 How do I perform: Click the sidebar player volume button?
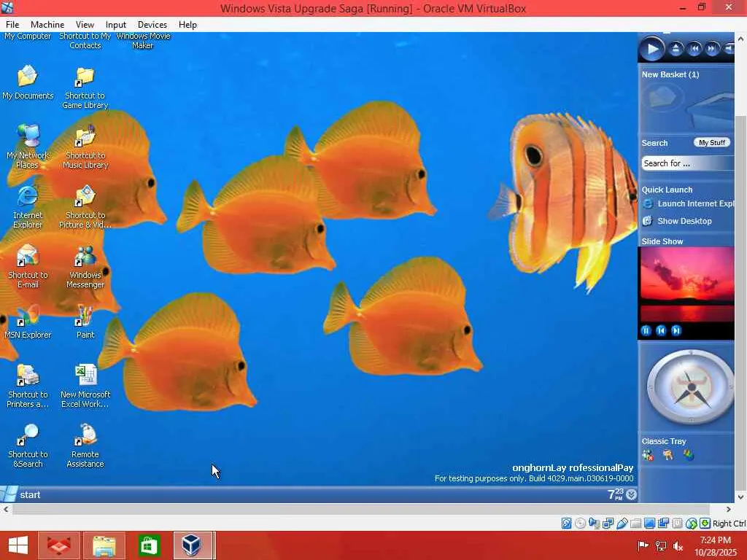[x=729, y=49]
